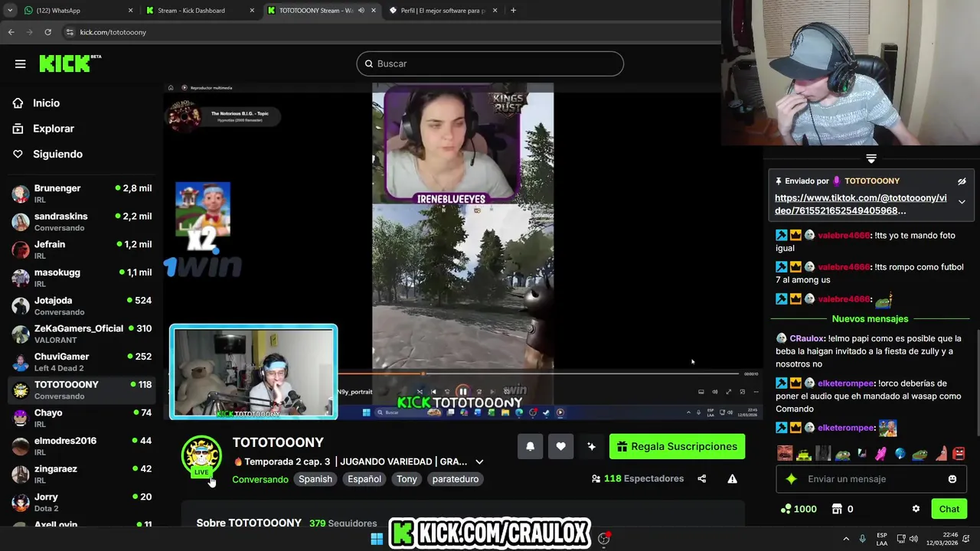Select the globe quick emote
The image size is (980, 551).
[900, 453]
